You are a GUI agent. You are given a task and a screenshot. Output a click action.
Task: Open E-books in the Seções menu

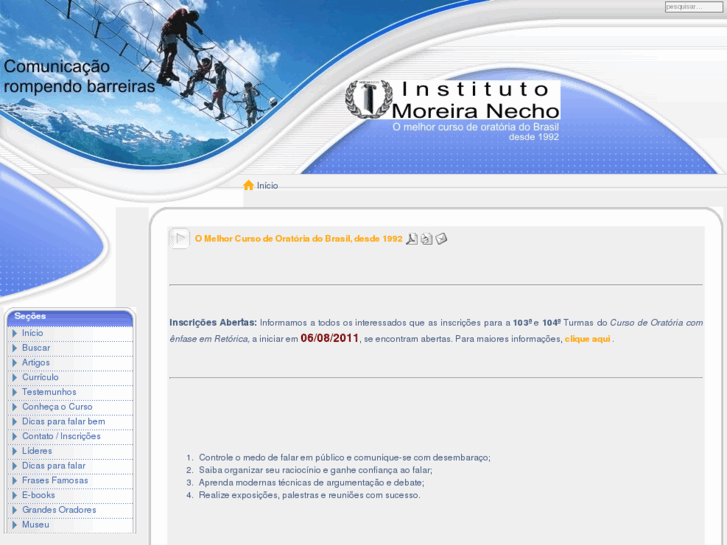pyautogui.click(x=38, y=495)
